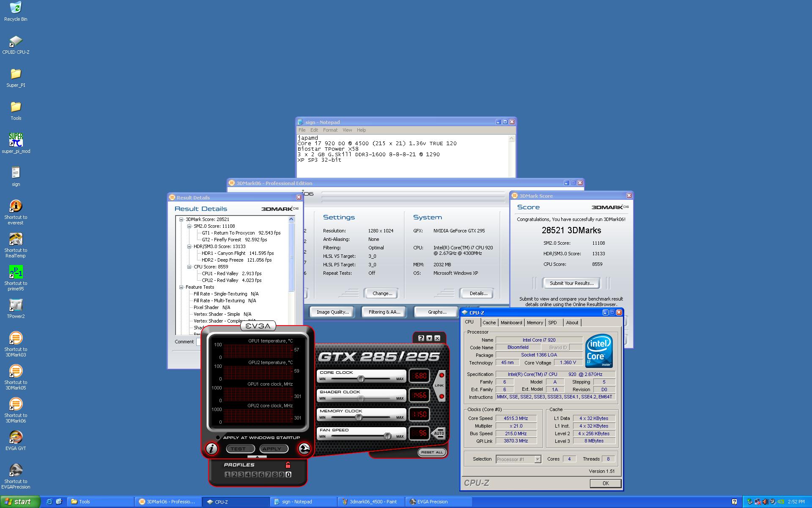
Task: Collapse HDR/SM3.0 Score tree node
Action: (189, 246)
